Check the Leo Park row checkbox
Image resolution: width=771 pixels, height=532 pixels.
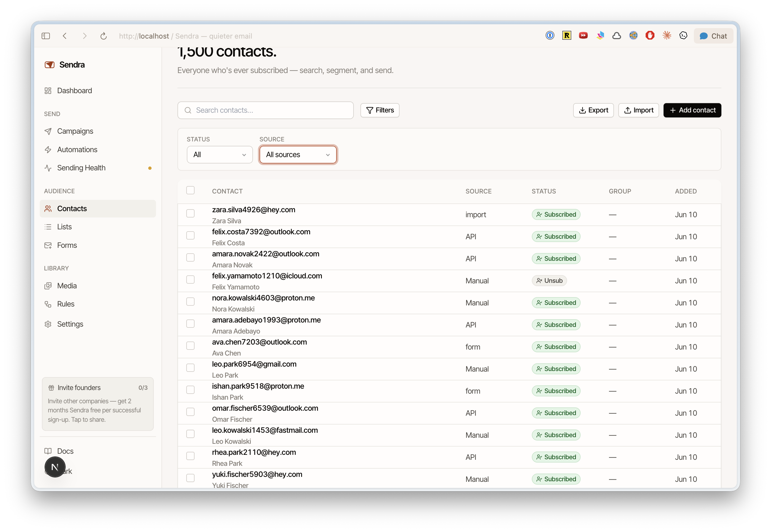coord(190,368)
